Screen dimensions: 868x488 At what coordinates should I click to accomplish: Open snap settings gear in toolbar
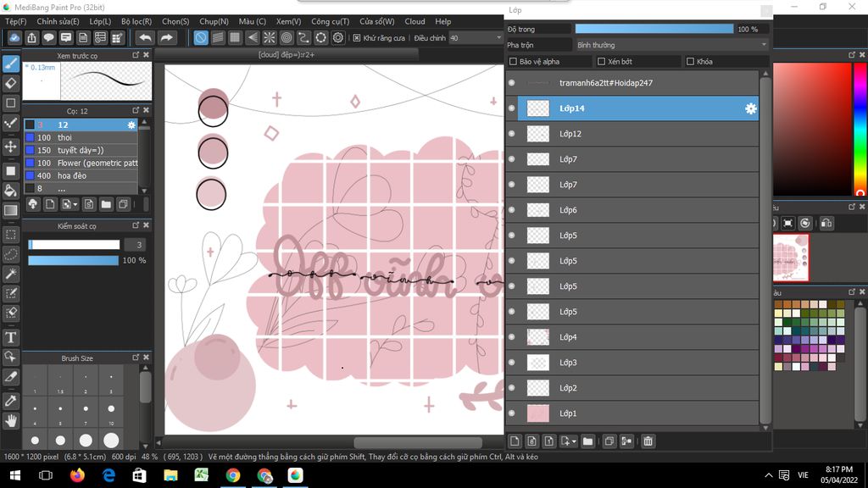[338, 37]
